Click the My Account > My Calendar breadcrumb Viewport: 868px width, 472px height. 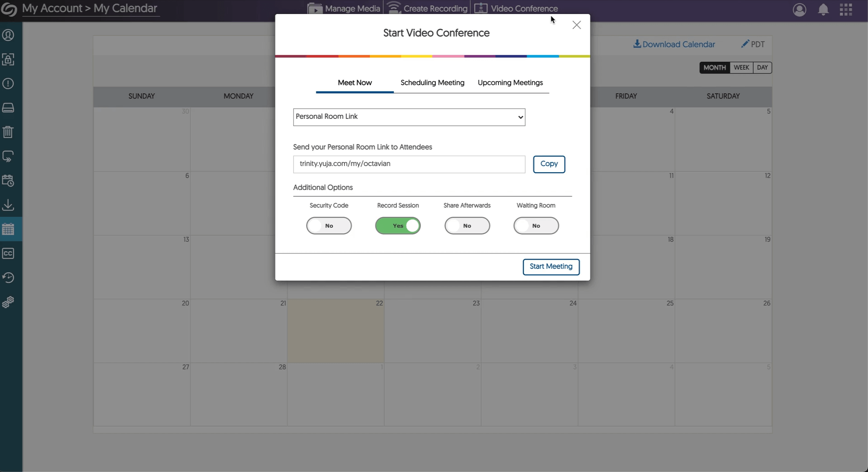tap(90, 8)
